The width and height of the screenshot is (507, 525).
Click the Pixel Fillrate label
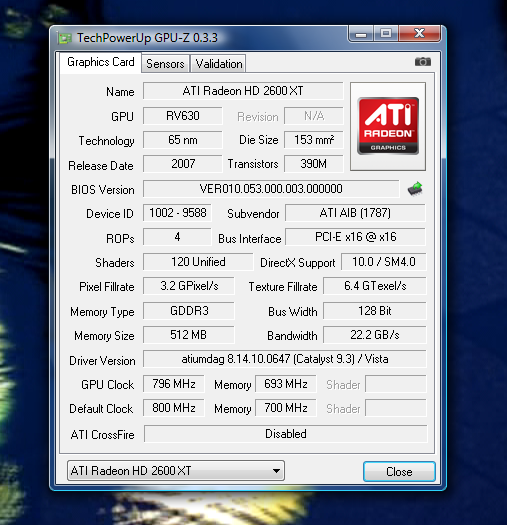106,287
